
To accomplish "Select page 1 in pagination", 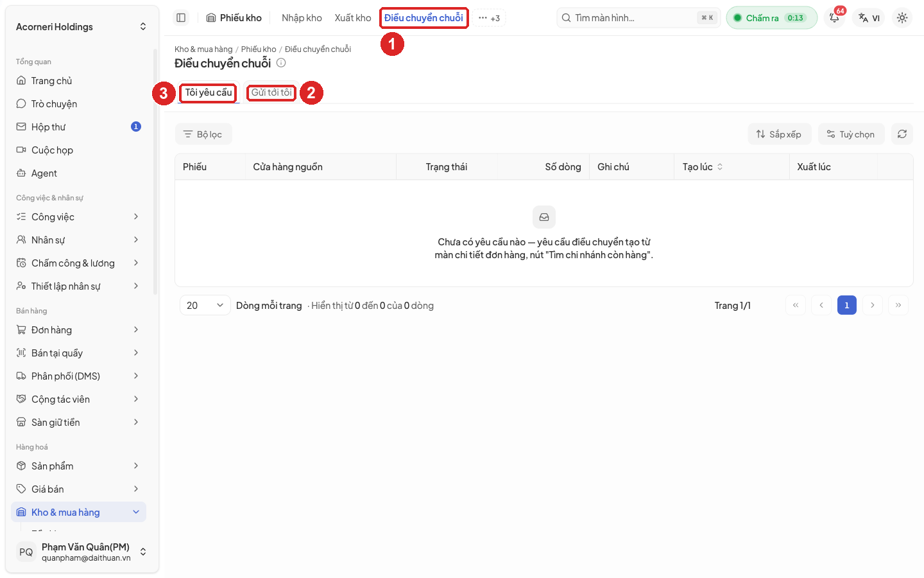I will [847, 305].
